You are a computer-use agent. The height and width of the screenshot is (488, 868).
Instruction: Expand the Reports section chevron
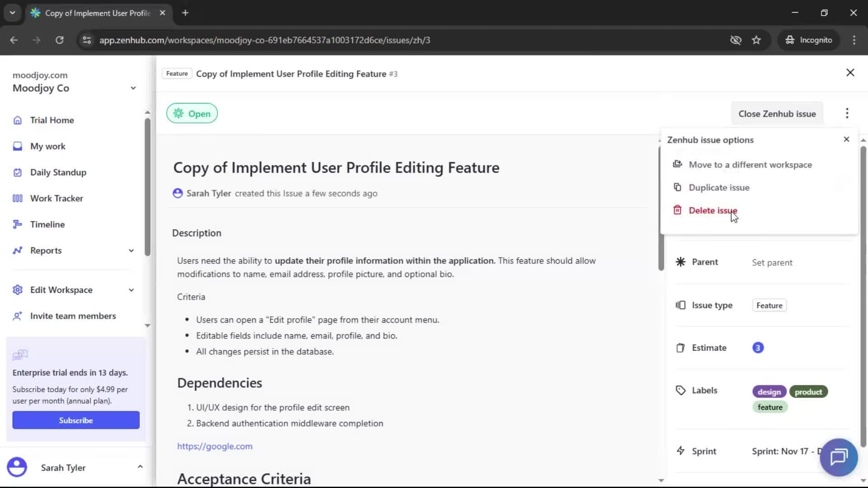[131, 250]
